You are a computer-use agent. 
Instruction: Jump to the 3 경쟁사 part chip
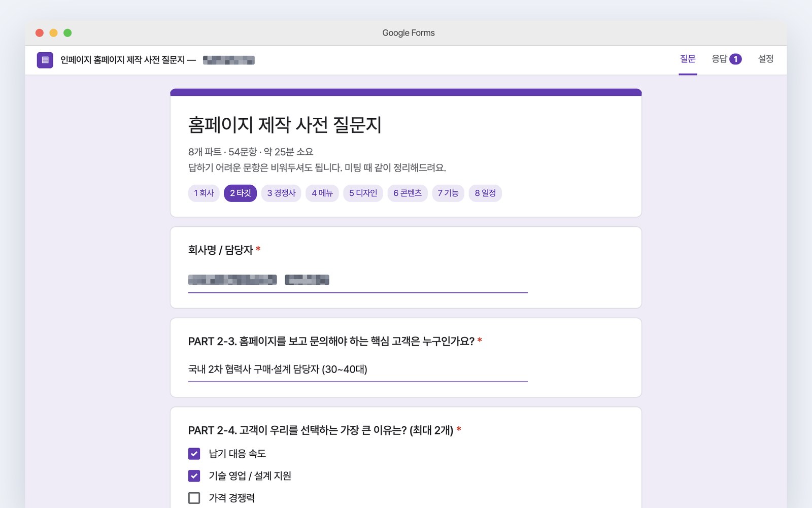(281, 193)
